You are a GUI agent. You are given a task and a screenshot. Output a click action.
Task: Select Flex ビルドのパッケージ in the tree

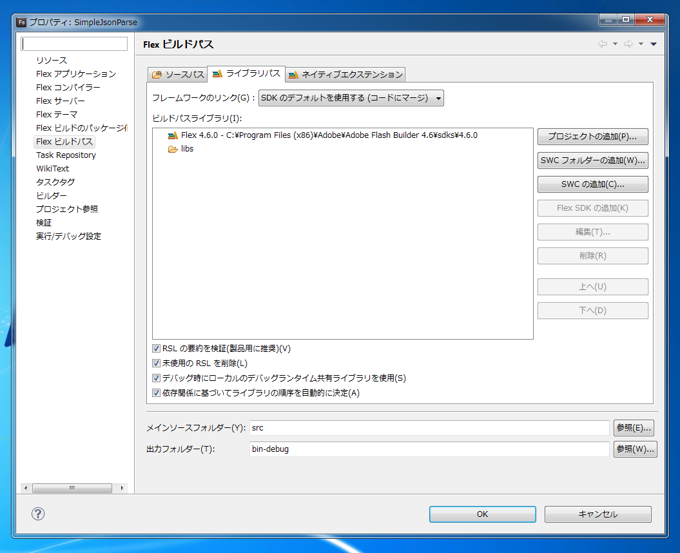point(82,128)
